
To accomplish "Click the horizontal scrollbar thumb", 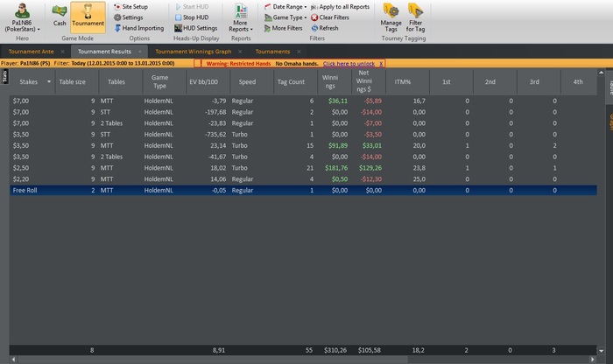I will coord(213,360).
